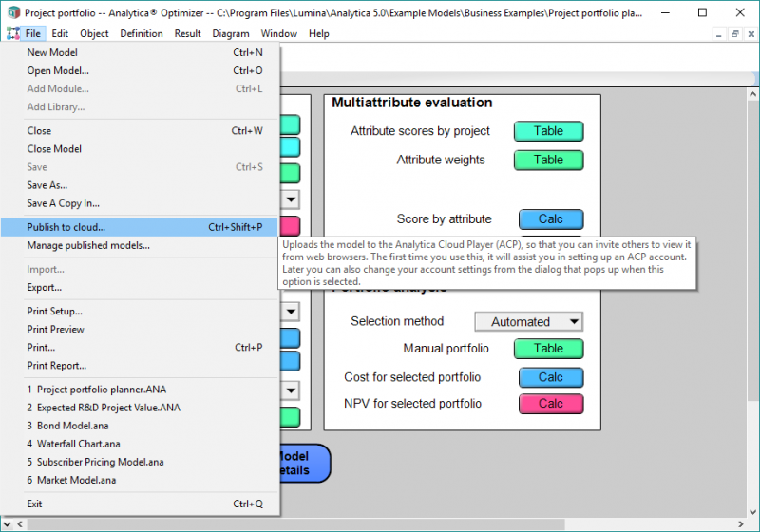This screenshot has width=760, height=532.
Task: Click the Analytica app icon in title bar
Action: 13,12
